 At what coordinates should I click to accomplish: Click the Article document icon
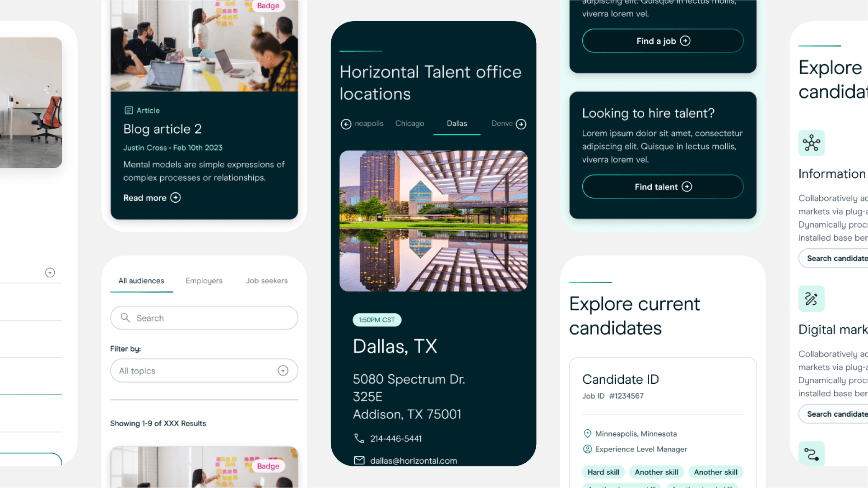click(129, 110)
